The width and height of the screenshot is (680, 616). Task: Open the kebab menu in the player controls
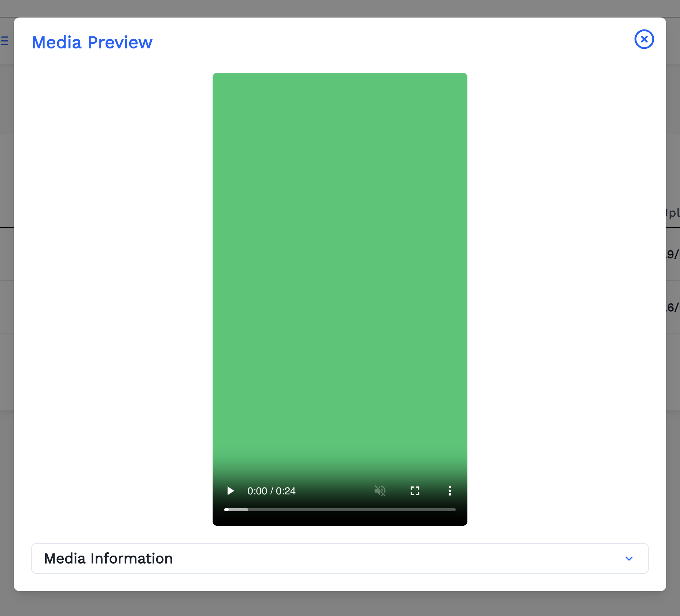(x=450, y=491)
